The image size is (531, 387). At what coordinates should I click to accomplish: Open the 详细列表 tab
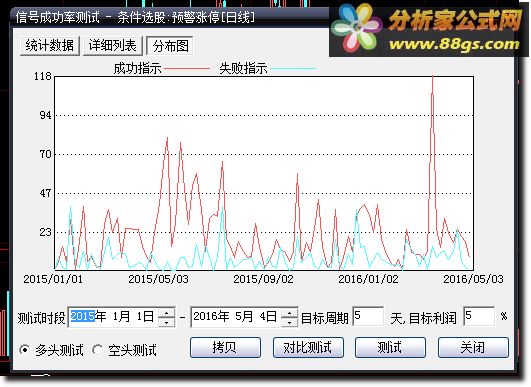point(113,46)
